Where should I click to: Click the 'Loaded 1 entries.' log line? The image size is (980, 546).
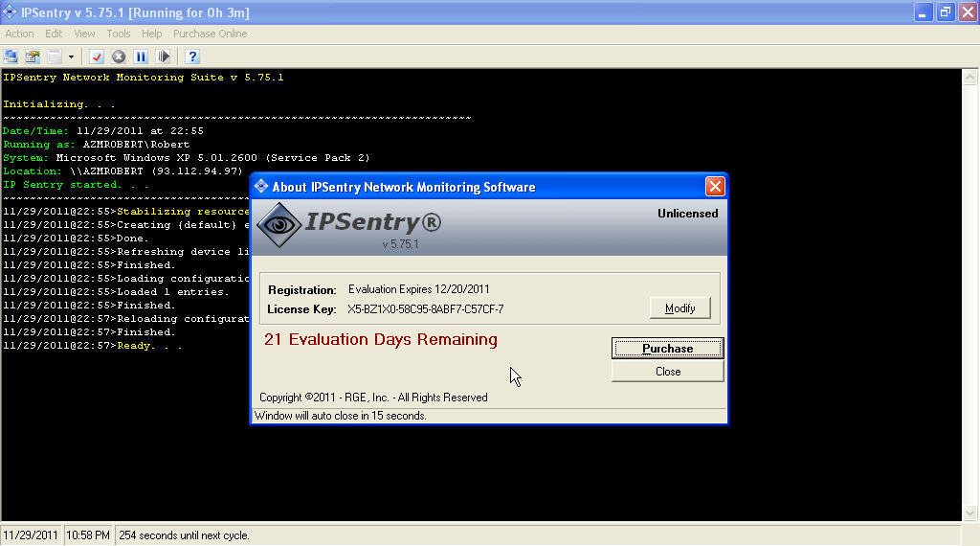116,292
